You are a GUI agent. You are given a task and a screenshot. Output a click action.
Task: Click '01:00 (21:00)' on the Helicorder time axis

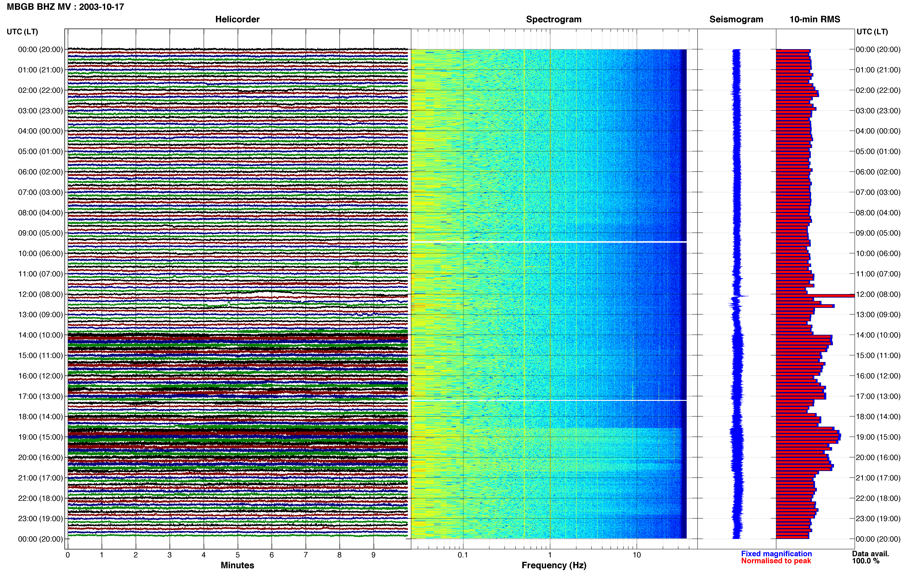[41, 70]
